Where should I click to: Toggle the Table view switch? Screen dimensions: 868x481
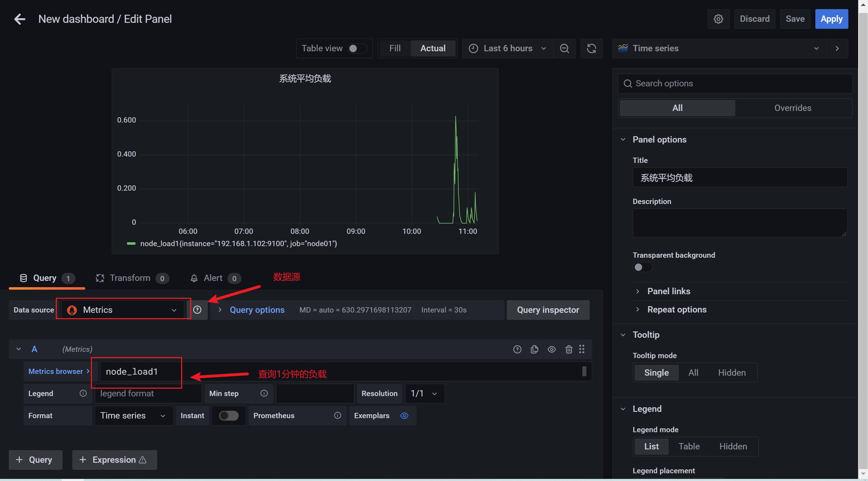357,48
